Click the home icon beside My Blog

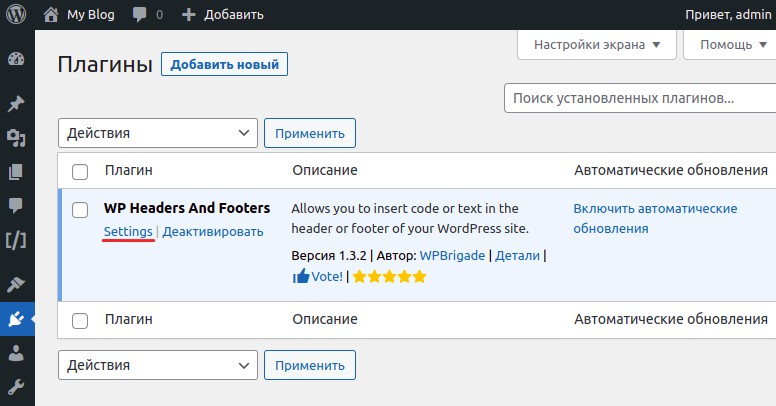click(51, 14)
